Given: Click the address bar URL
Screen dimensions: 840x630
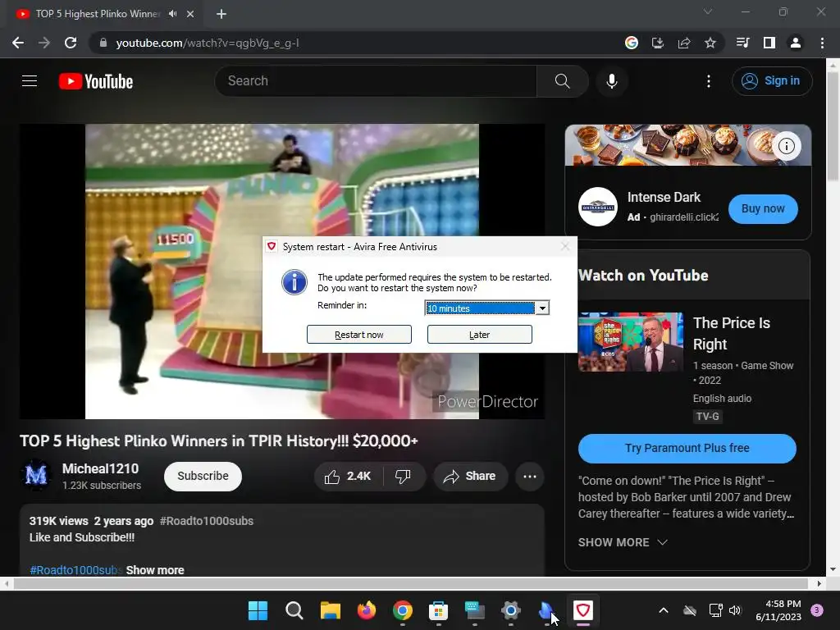Looking at the screenshot, I should (208, 43).
